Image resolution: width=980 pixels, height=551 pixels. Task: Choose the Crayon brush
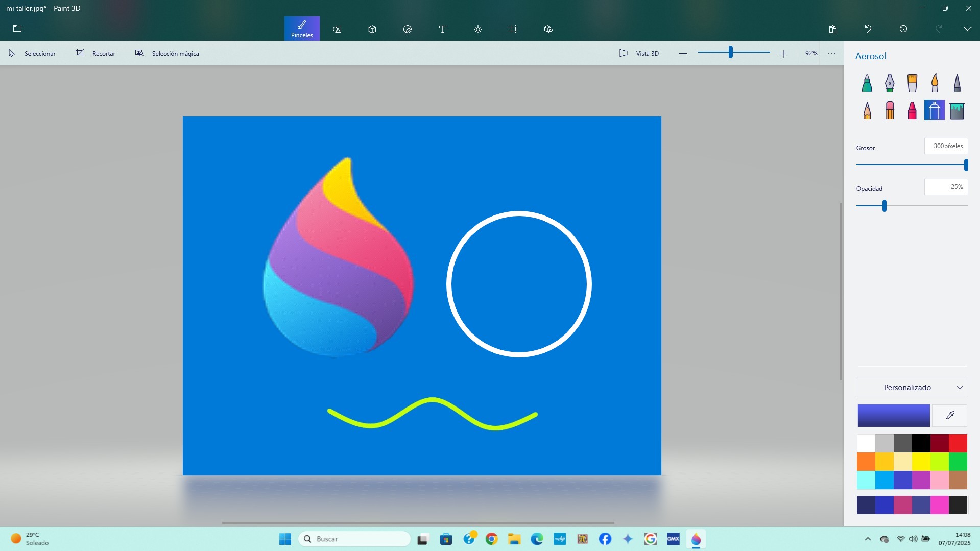pyautogui.click(x=912, y=110)
